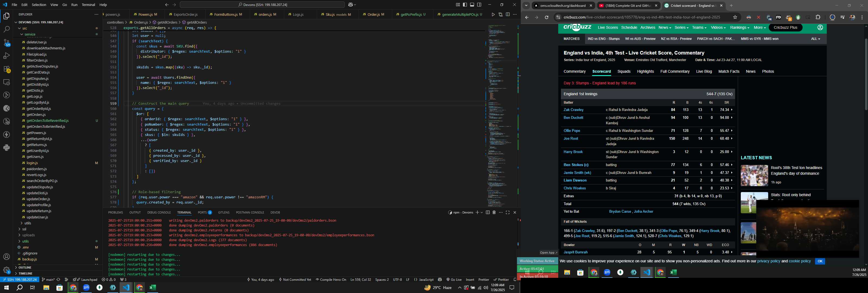Open the new terminal launch profile dropdown
This screenshot has width=868, height=293.
(x=481, y=212)
